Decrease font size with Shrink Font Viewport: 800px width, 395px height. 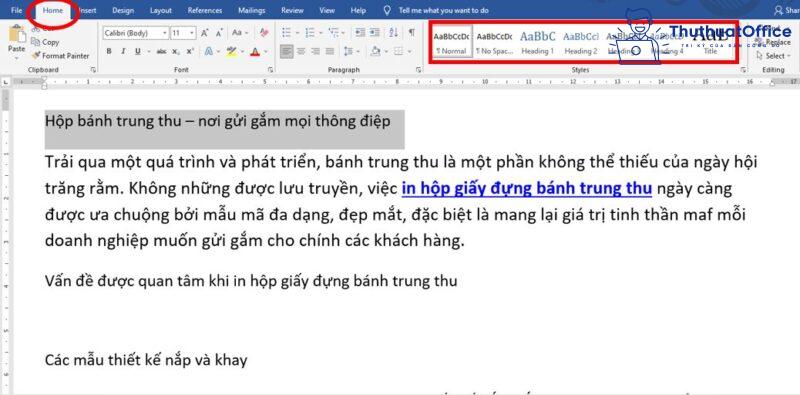pyautogui.click(x=219, y=33)
